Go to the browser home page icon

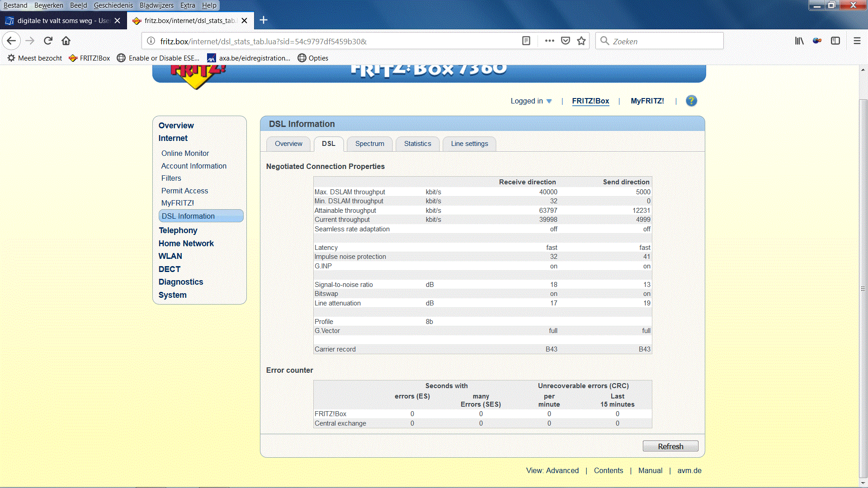pos(66,41)
